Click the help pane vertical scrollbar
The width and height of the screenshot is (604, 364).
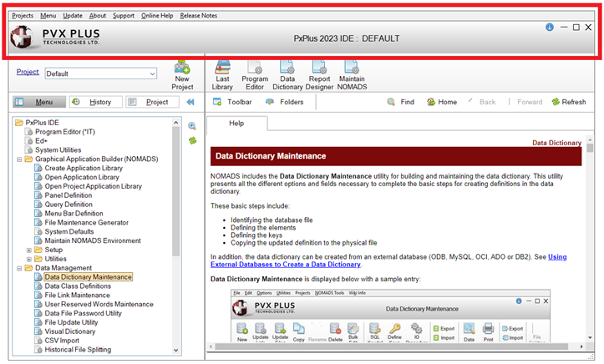589,250
